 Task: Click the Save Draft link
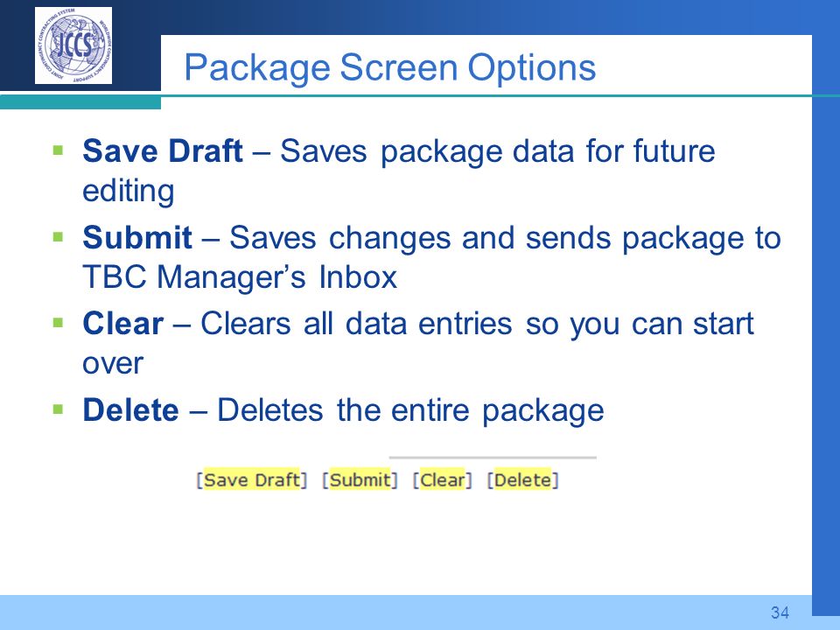[x=251, y=479]
